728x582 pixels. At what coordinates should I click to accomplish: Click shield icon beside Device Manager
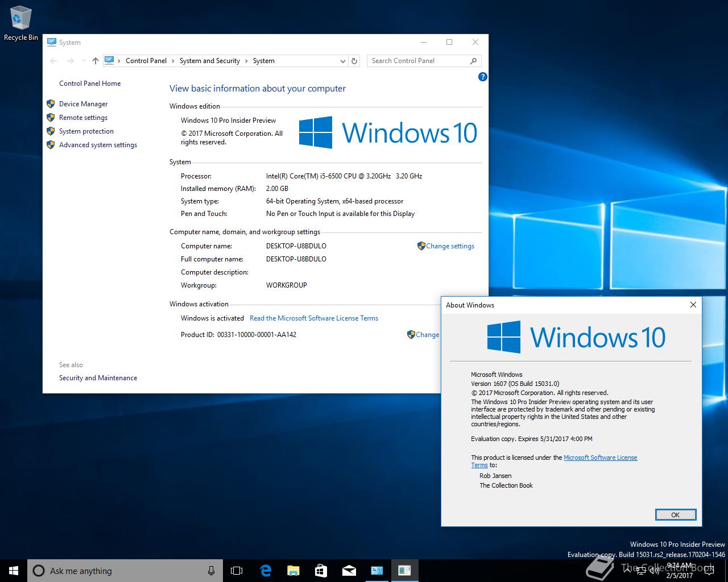click(51, 103)
